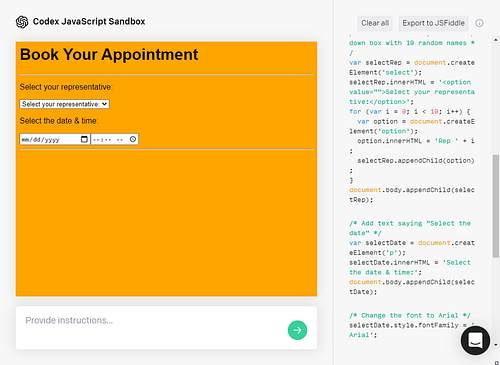Viewport: 500px width, 365px height.
Task: Click the Codex JavaScript Sandbox title
Action: [89, 22]
